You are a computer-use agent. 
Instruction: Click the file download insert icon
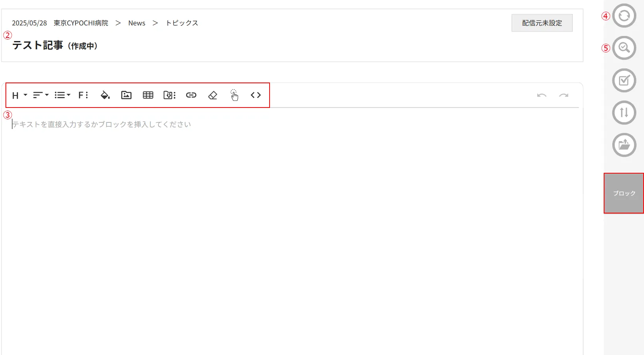(169, 95)
